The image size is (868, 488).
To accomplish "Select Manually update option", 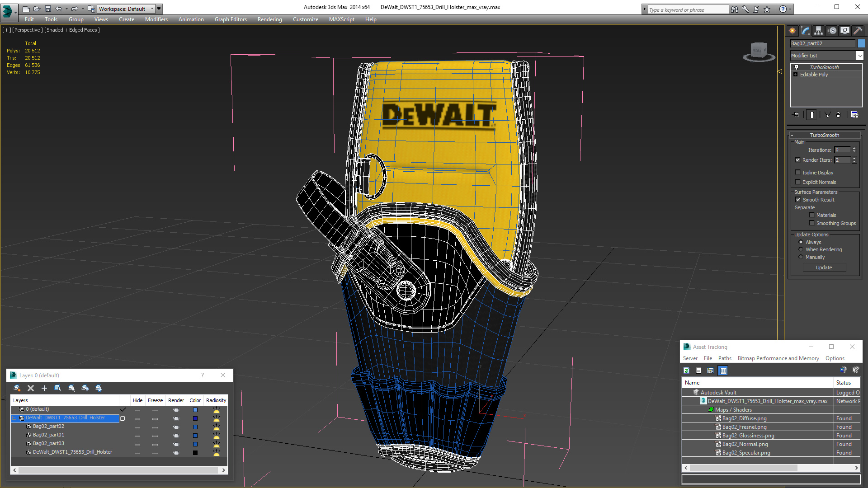I will pos(801,257).
